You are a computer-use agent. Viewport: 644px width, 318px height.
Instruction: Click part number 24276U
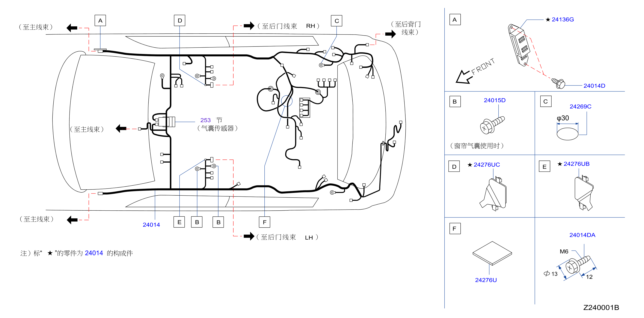coord(486,280)
